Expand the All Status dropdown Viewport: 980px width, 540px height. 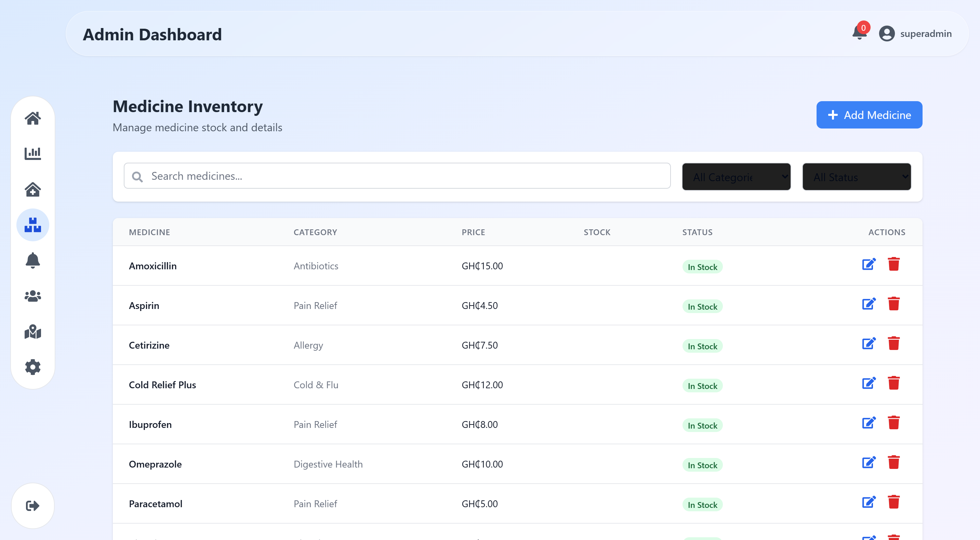(856, 177)
